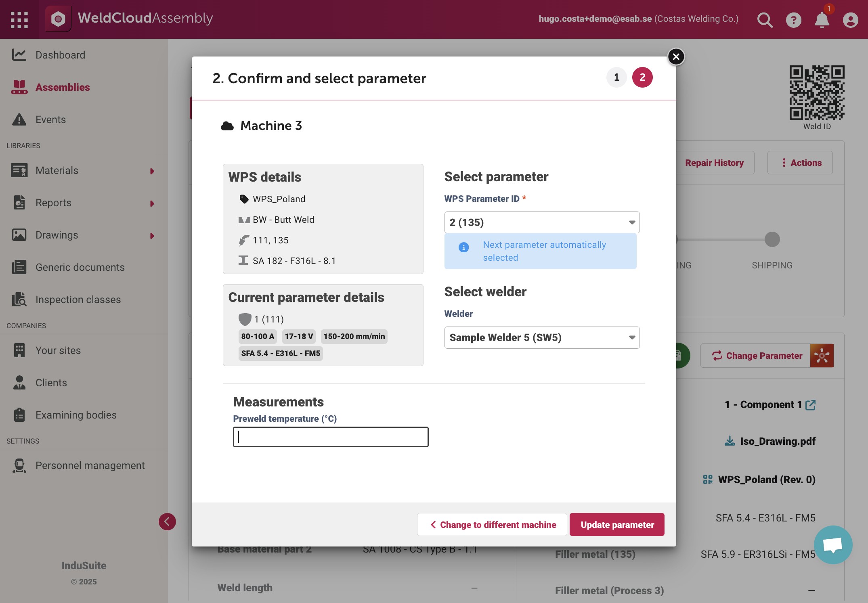Open Repair History in the background page
This screenshot has width=868, height=603.
(714, 163)
